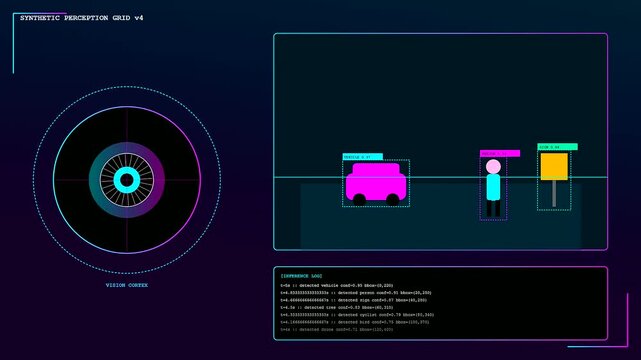The height and width of the screenshot is (360, 641).
Task: Click the 'detected person conf=0.91' log line
Action: (356, 293)
